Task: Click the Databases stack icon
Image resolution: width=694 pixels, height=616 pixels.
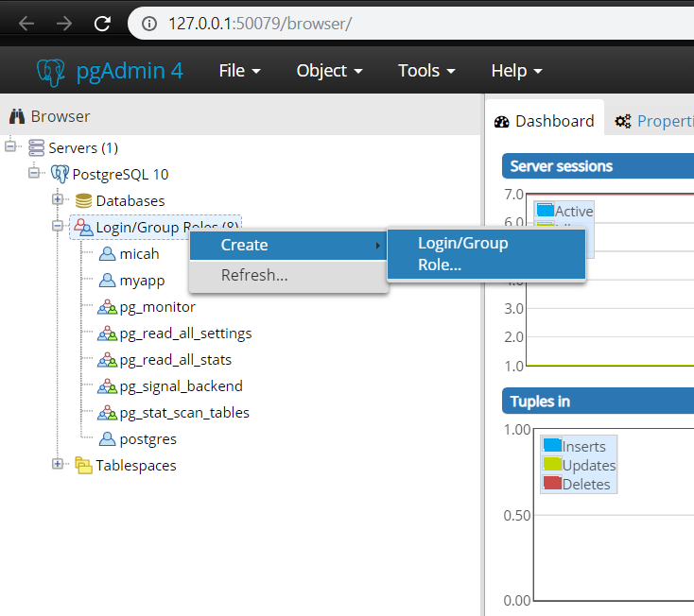Action: click(x=83, y=200)
